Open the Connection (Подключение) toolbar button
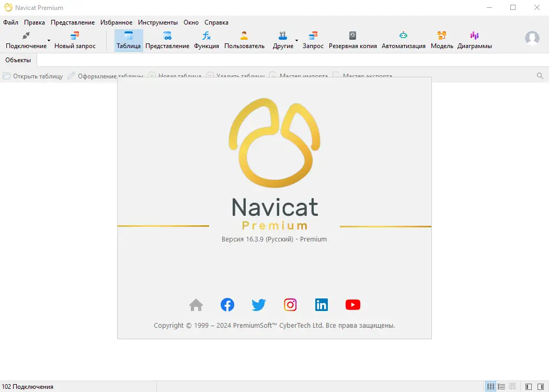The height and width of the screenshot is (392, 549). (26, 40)
